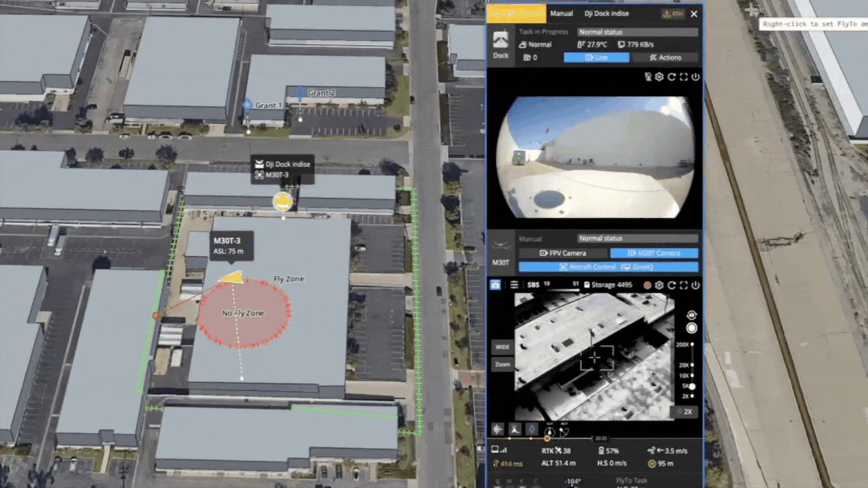Start recording with red record button

[647, 285]
